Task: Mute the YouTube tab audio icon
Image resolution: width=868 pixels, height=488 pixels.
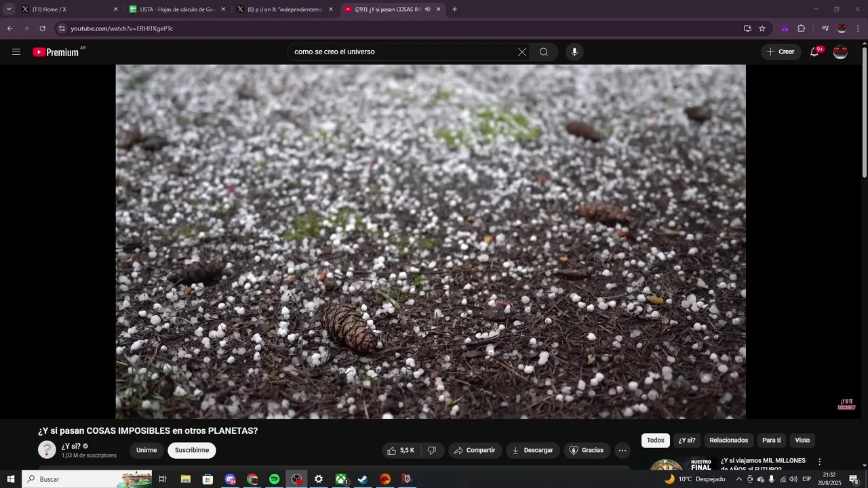Action: pos(427,9)
